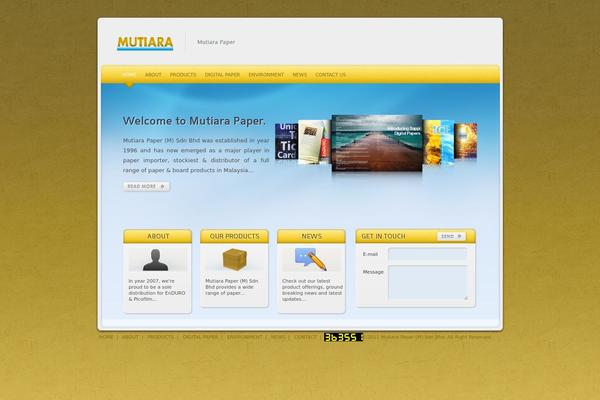Click the GET IN TOUCH panel title
This screenshot has height=400, width=600.
pos(383,236)
